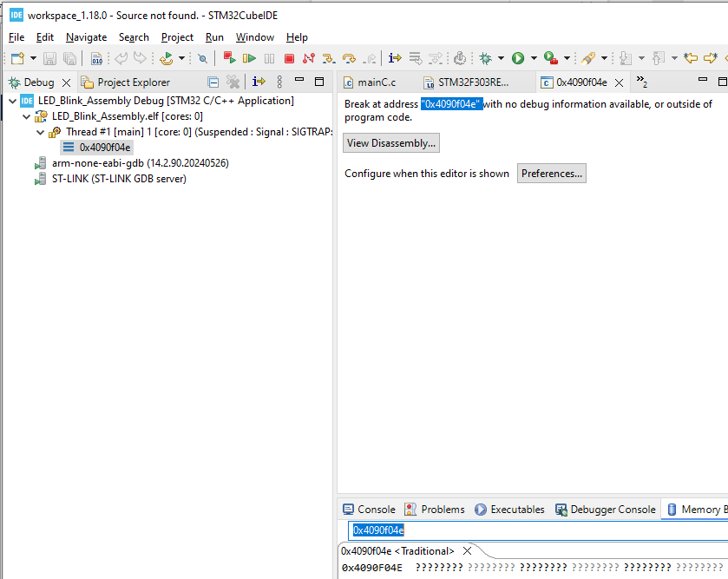Click Terminate and Relaunch icon
Screen dimensions: 728x579
[x=229, y=58]
